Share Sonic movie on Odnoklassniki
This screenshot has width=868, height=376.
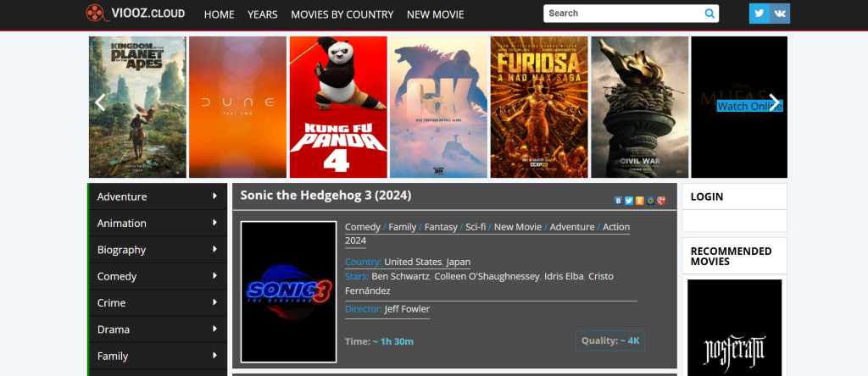coord(639,201)
